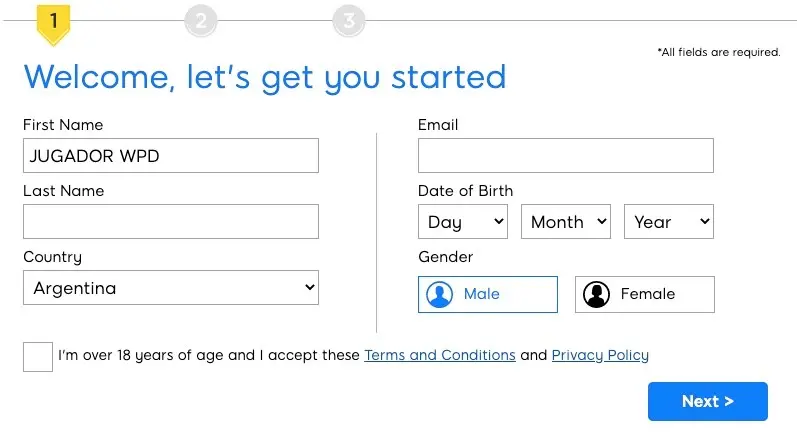
Task: Click into the Email input field
Action: click(566, 156)
